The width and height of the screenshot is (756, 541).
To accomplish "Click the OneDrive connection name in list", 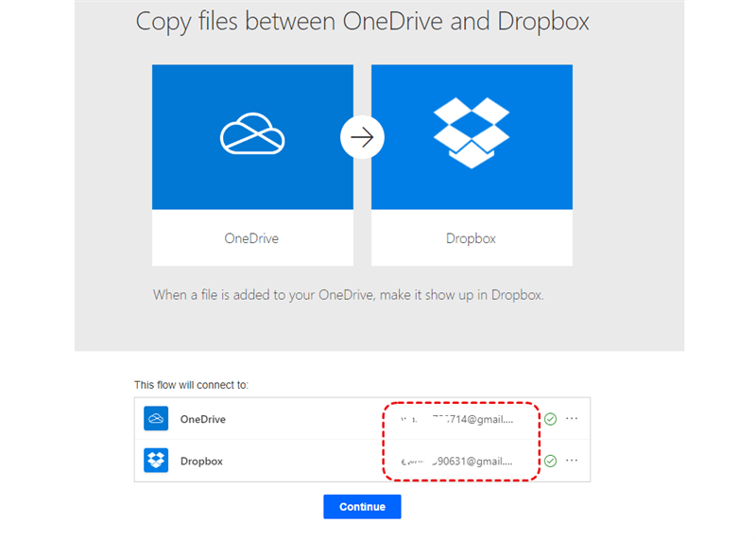I will [203, 419].
